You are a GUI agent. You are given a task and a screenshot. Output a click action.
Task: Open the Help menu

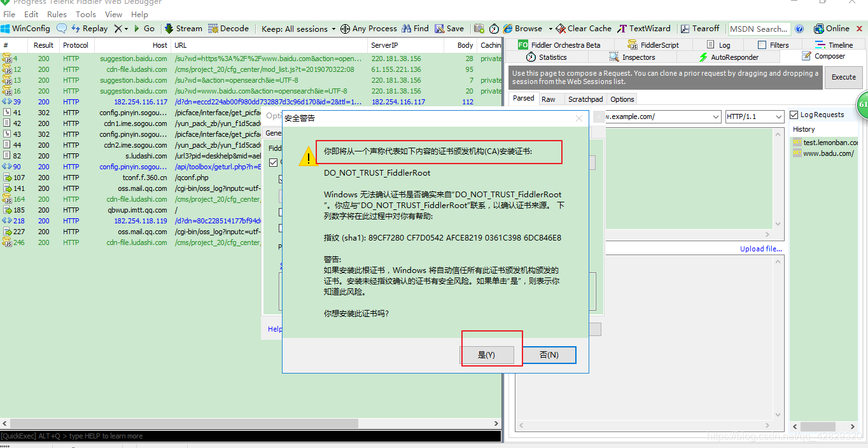(x=139, y=14)
